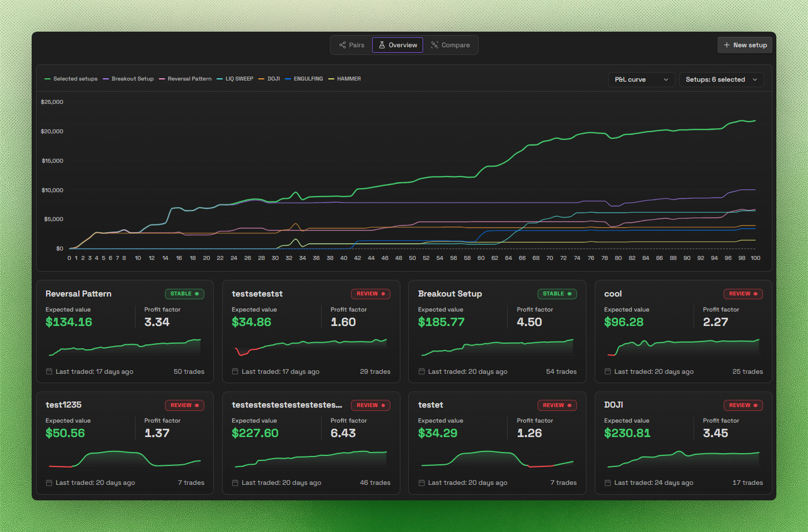Toggle the Breakout Setup legend entry
The height and width of the screenshot is (532, 808).
(128, 79)
